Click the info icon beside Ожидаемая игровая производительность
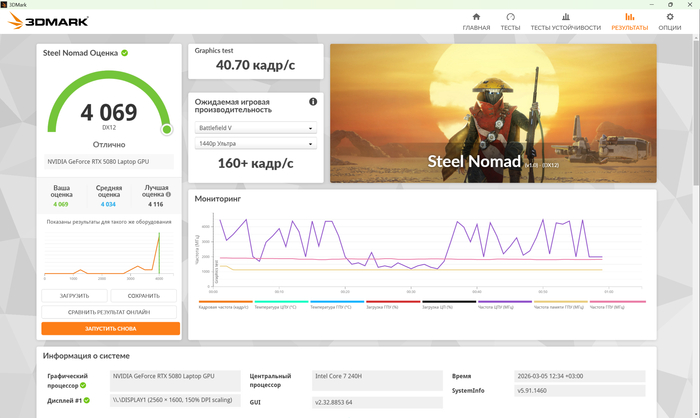This screenshot has height=418, width=700. pos(313,102)
